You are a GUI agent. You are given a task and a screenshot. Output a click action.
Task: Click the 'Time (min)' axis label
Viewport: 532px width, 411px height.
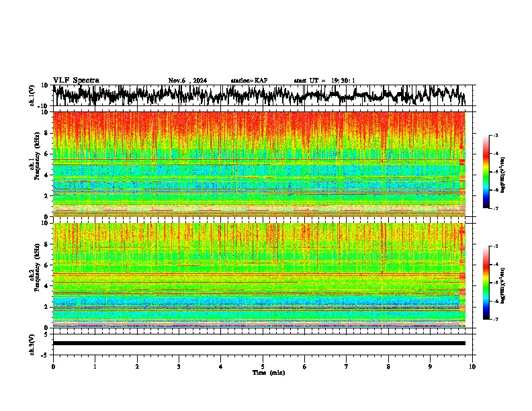[269, 373]
